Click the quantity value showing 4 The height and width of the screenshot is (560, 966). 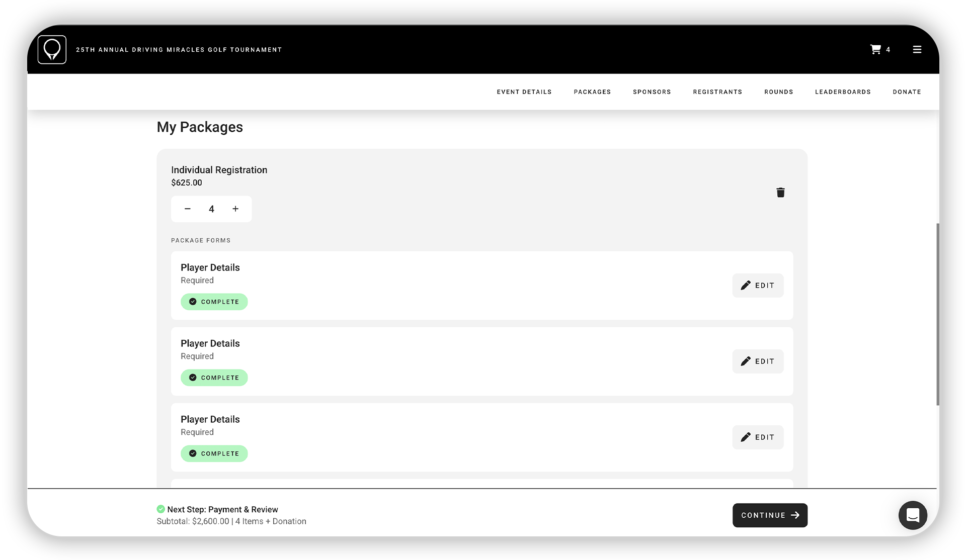click(211, 209)
